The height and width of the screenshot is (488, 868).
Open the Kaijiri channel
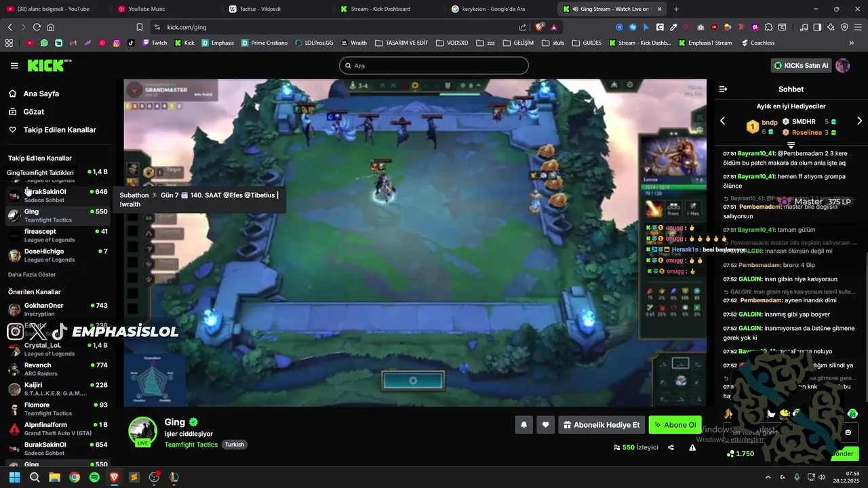click(x=57, y=388)
